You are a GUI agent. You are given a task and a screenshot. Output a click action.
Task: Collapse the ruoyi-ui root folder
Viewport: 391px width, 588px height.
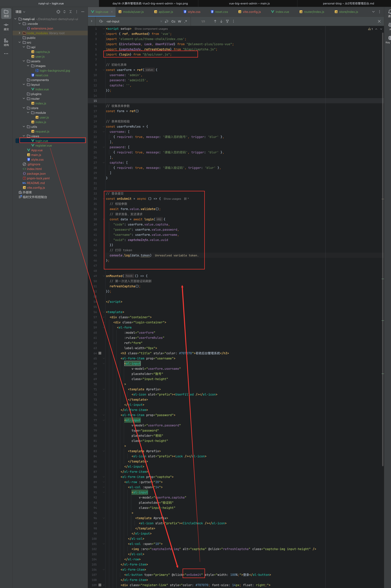pos(15,19)
